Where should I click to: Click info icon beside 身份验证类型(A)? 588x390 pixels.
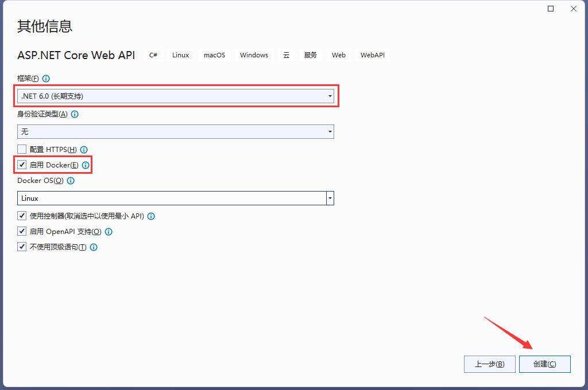[x=75, y=114]
